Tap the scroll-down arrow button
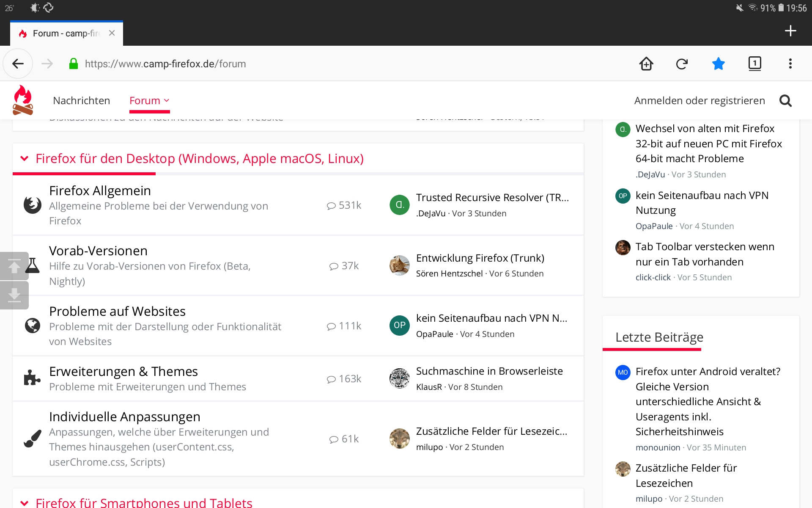Image resolution: width=812 pixels, height=508 pixels. click(x=14, y=295)
